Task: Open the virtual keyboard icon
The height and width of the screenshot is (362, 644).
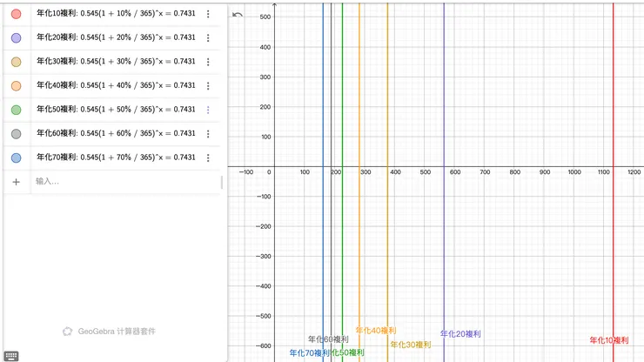Action: 11,356
